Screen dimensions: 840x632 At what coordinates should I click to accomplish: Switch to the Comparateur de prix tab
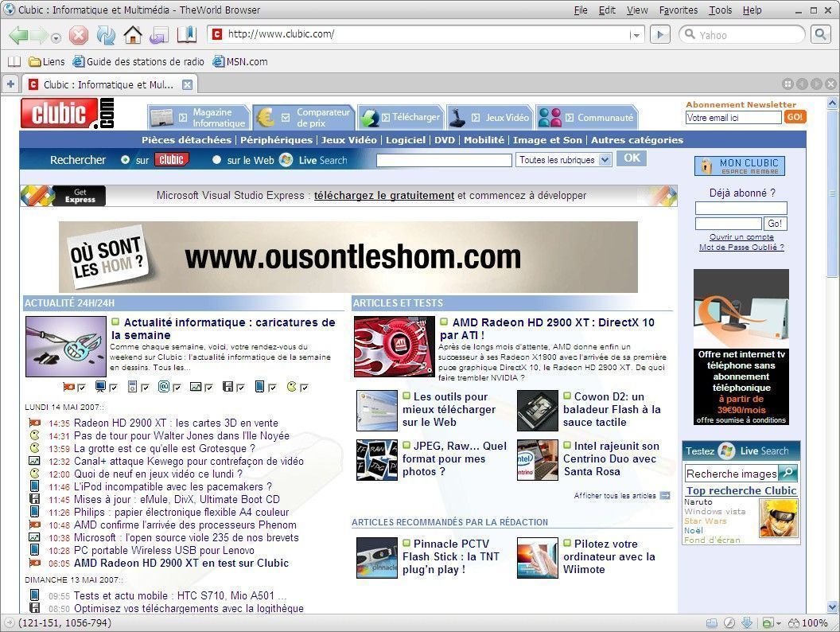click(x=303, y=117)
